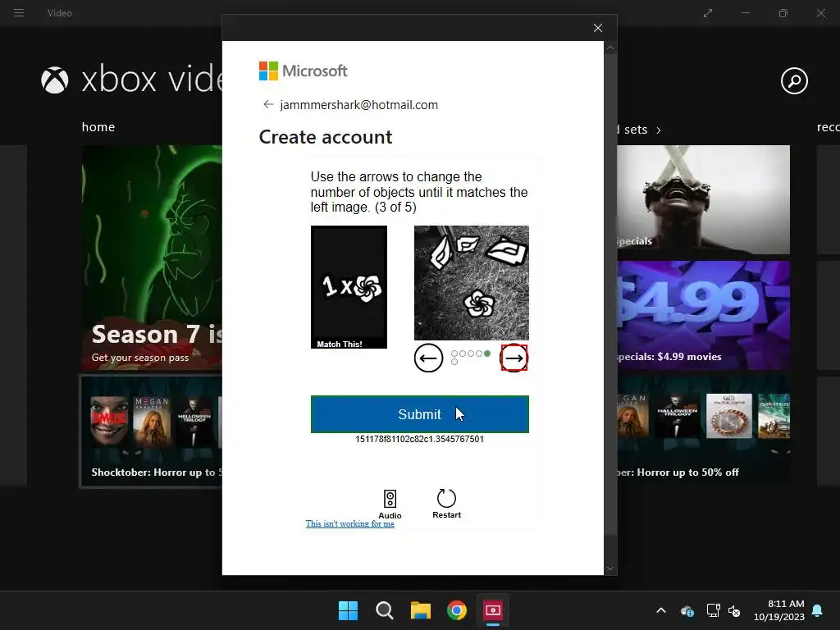Submit the puzzle answer
Image resolution: width=840 pixels, height=630 pixels.
pos(419,414)
